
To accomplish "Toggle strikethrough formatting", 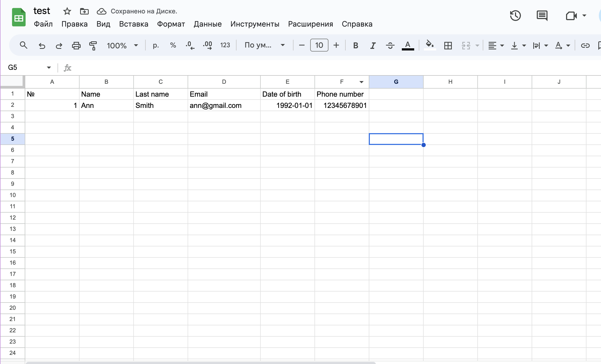I will click(x=390, y=46).
